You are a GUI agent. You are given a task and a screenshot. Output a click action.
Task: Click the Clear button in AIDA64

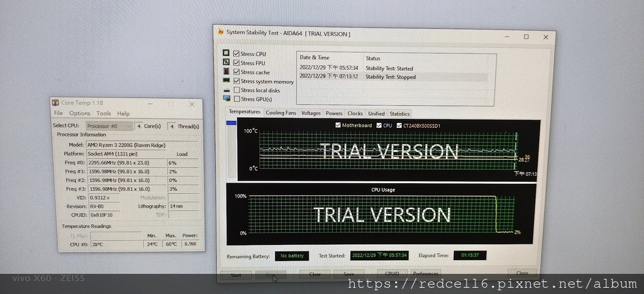pos(315,274)
